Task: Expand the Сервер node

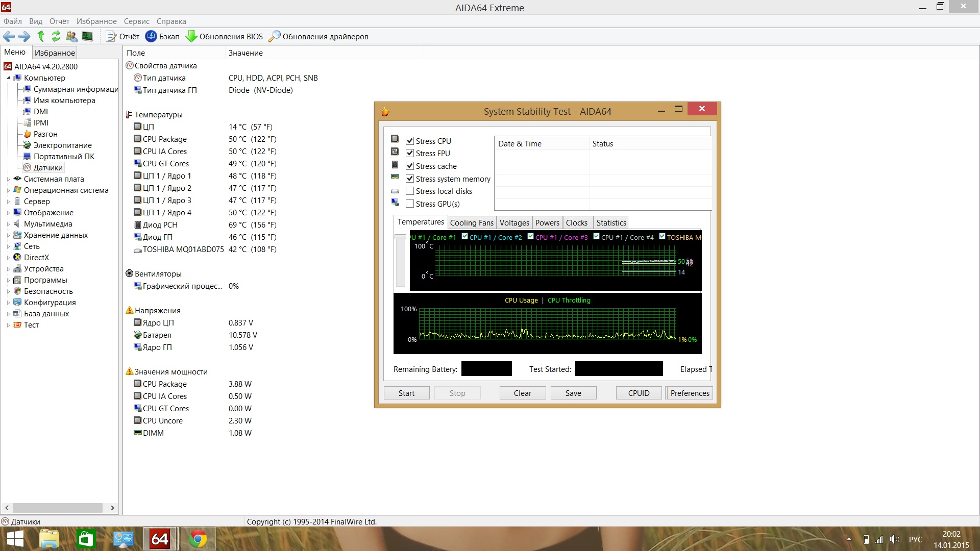Action: tap(8, 202)
